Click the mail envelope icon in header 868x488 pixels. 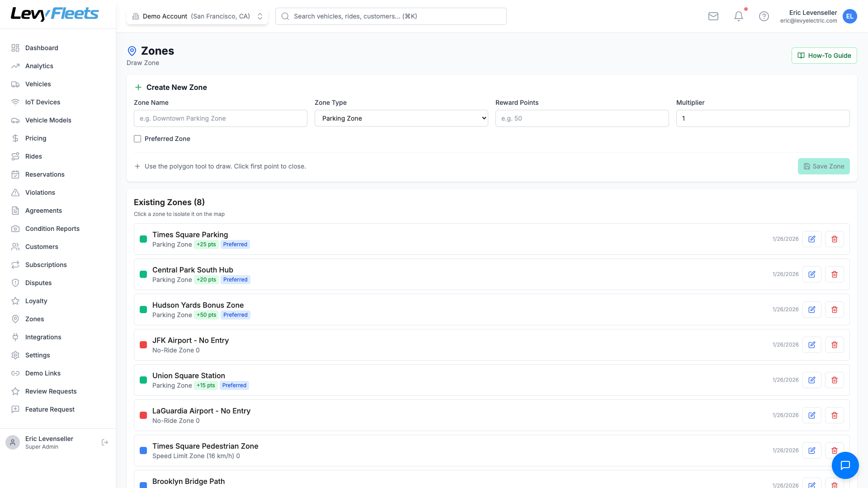[x=713, y=16]
